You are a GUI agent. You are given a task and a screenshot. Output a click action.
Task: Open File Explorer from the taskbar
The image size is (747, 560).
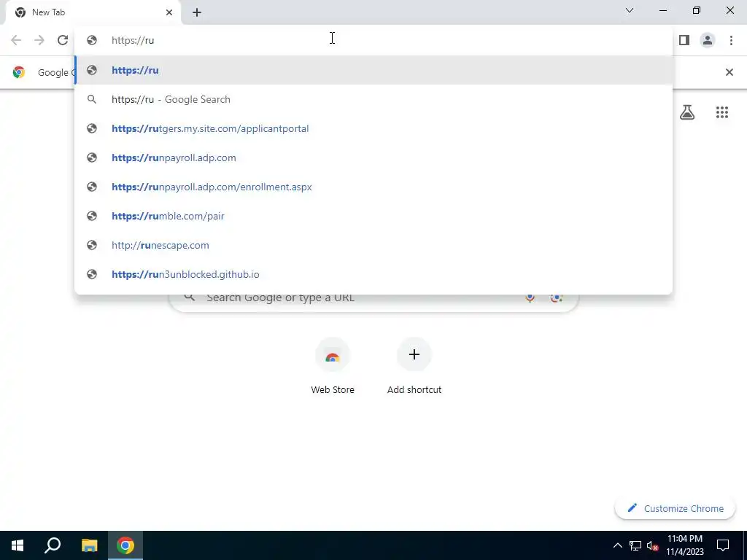coord(89,545)
